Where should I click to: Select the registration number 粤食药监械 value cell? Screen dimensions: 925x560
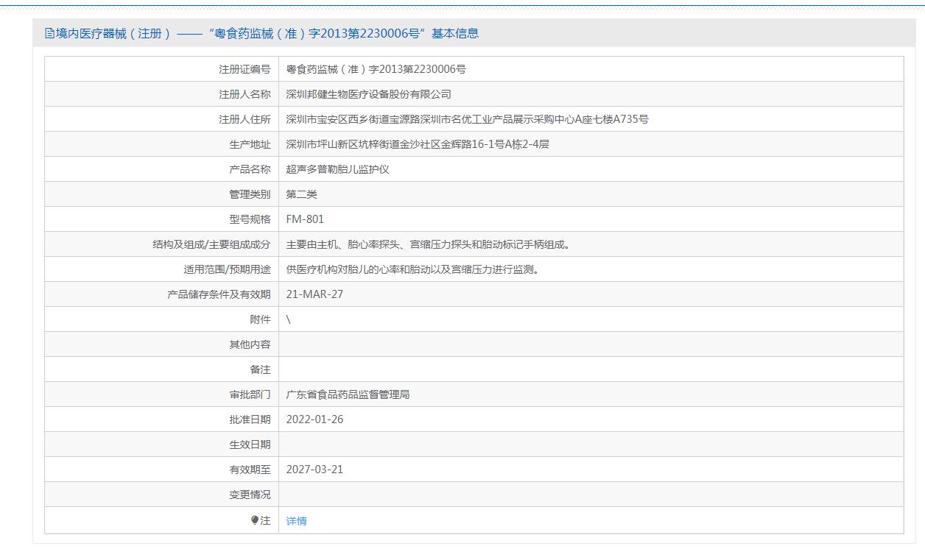point(376,69)
